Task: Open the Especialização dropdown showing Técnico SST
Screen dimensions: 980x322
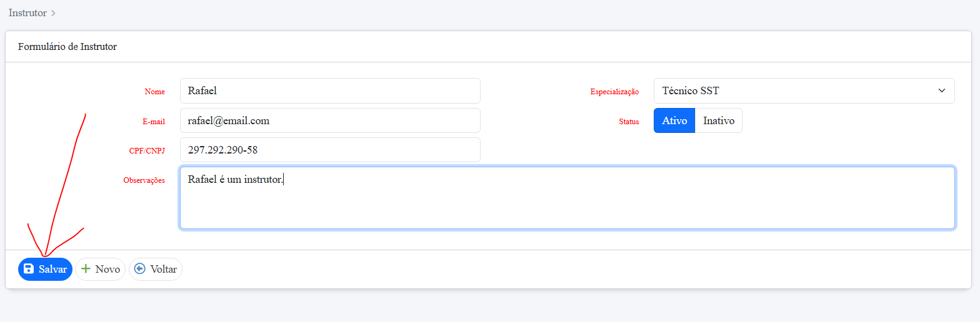Action: pos(794,90)
